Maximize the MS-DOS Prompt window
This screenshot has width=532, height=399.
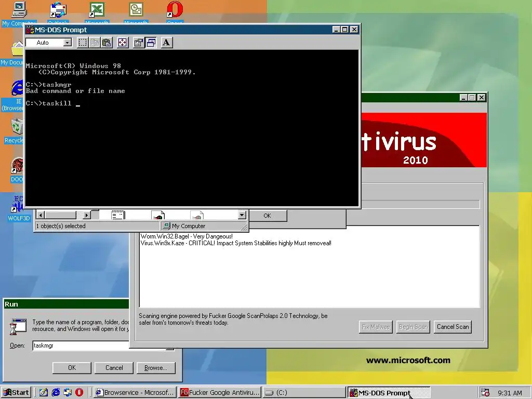[345, 30]
